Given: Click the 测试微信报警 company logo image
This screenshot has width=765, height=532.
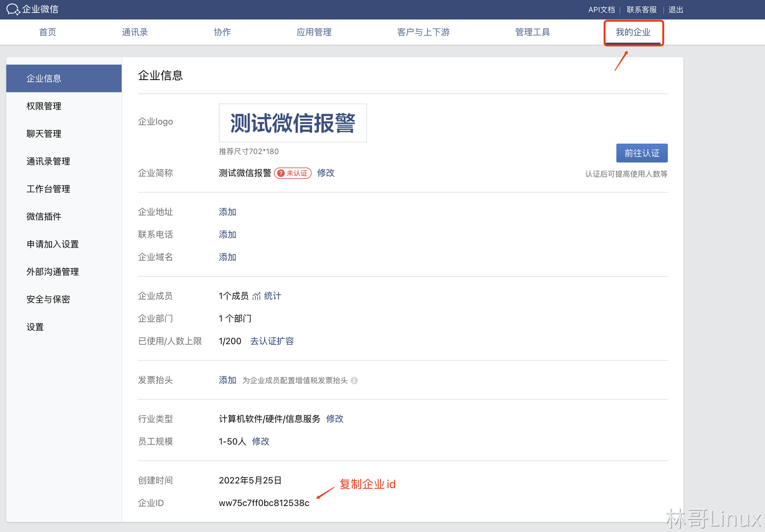Looking at the screenshot, I should 292,123.
